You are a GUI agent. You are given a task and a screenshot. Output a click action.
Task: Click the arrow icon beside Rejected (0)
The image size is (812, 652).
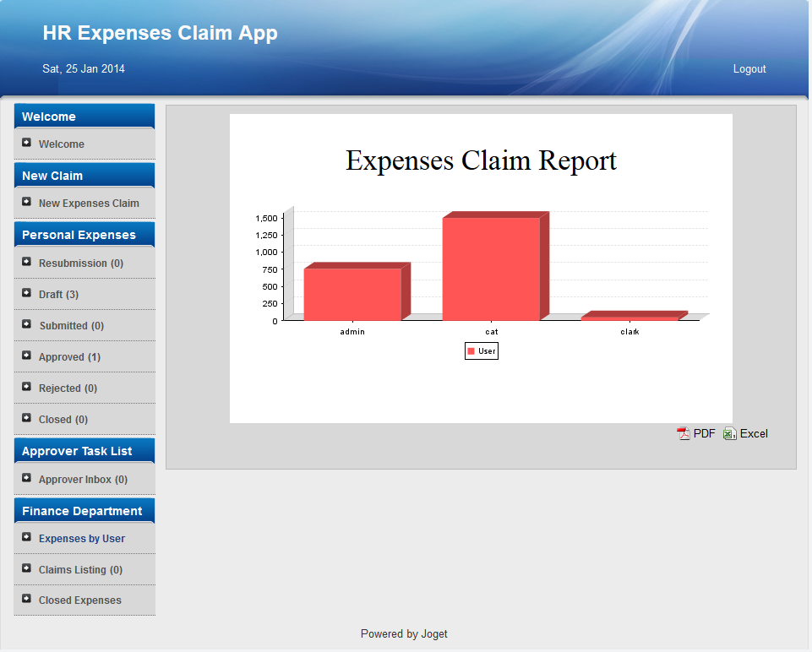tap(26, 387)
